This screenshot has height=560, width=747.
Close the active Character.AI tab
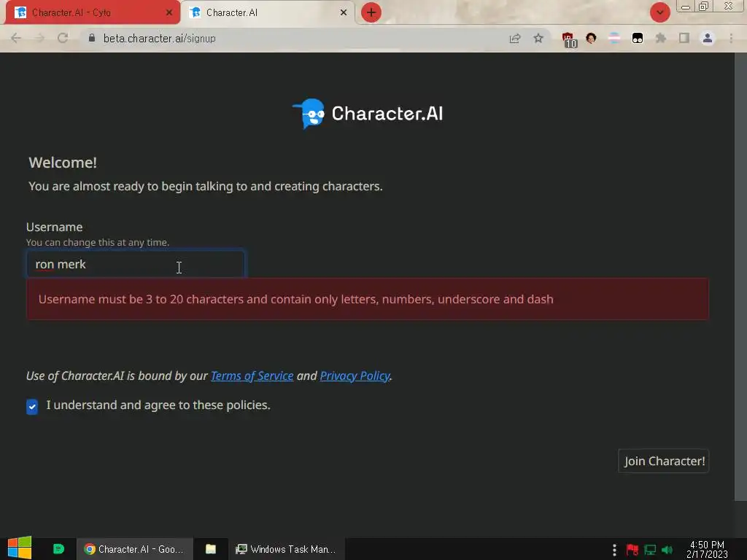point(344,12)
